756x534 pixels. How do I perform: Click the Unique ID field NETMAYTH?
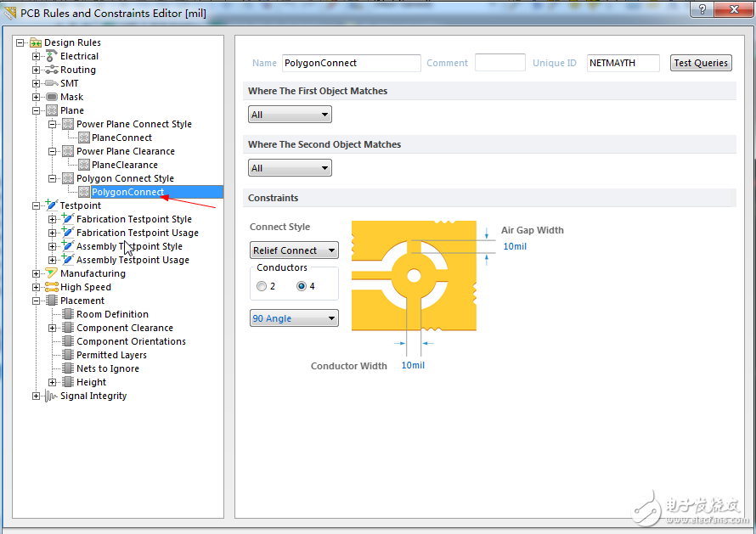pos(623,63)
